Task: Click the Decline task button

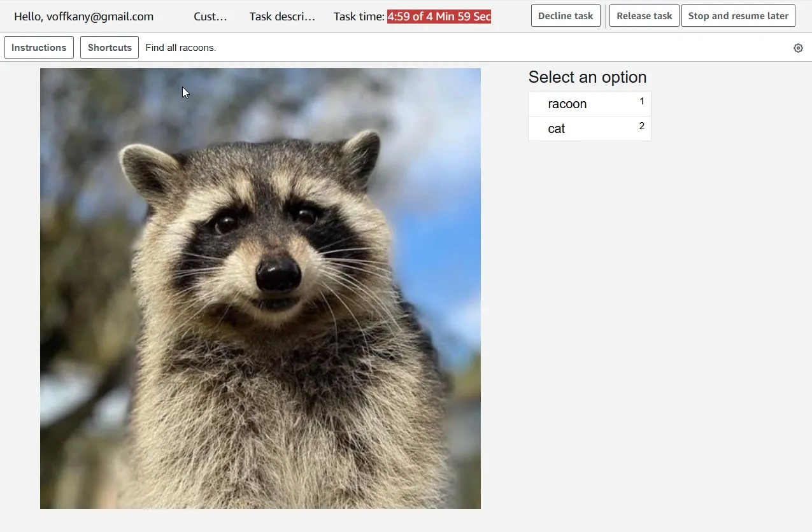Action: tap(566, 16)
